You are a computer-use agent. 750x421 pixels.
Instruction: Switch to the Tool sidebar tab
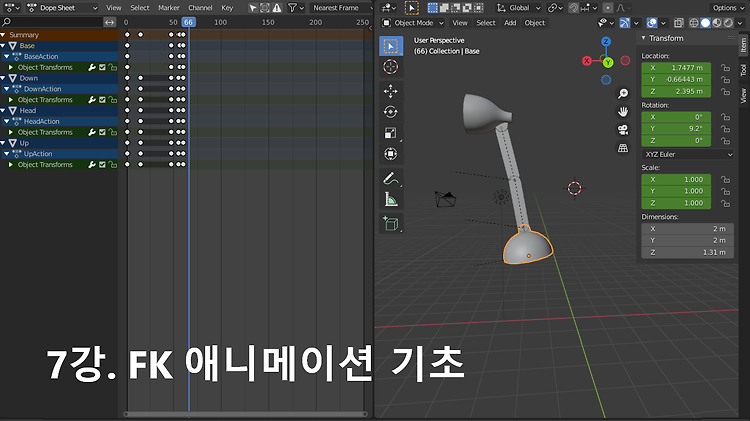pyautogui.click(x=743, y=70)
